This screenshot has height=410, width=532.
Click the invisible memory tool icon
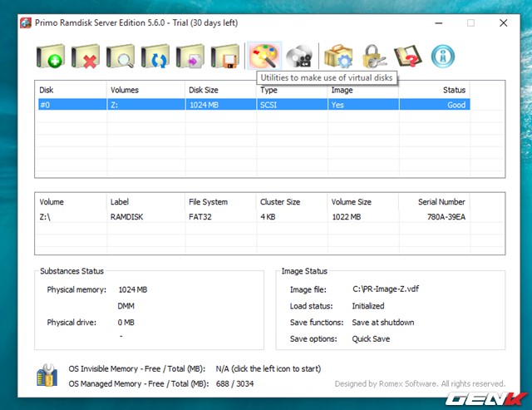[x=47, y=375]
